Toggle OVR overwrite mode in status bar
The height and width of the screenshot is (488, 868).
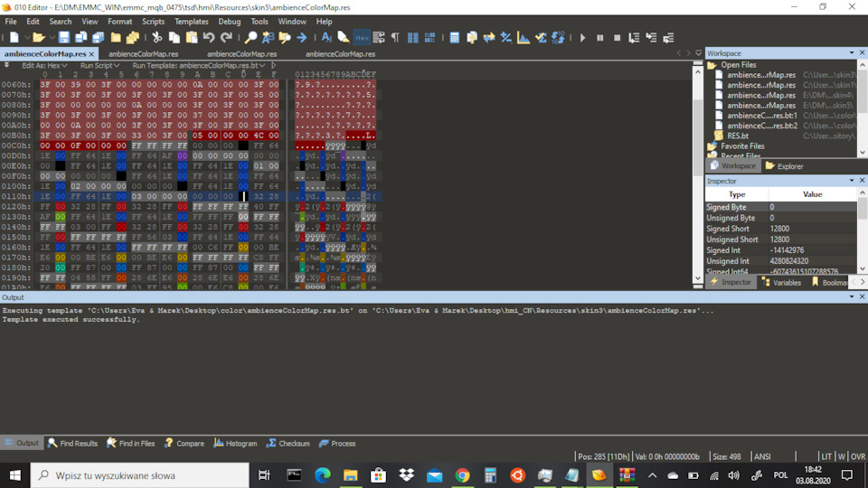[858, 456]
